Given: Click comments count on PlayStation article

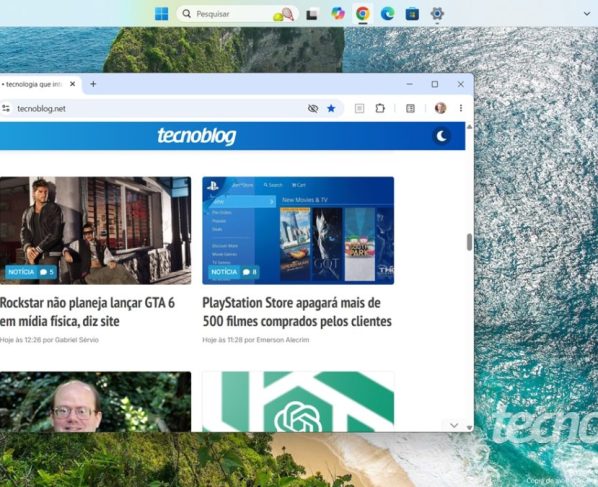Looking at the screenshot, I should coord(250,272).
